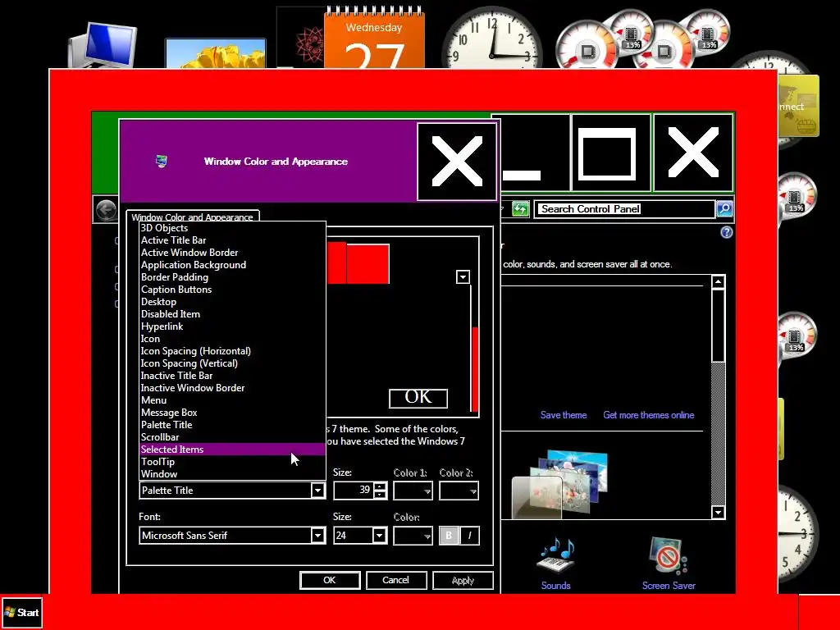The height and width of the screenshot is (630, 840).
Task: Click themes list scroll up arrow
Action: coord(718,282)
